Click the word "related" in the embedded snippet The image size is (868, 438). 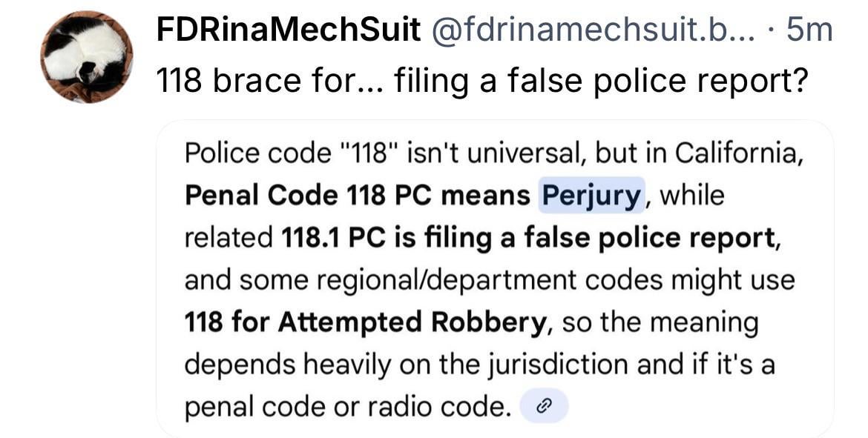[228, 238]
